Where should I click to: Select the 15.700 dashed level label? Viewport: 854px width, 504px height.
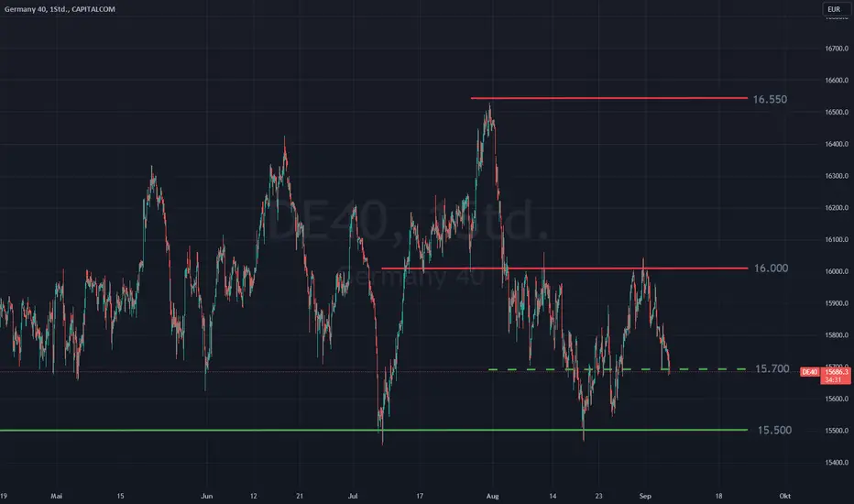coord(772,369)
